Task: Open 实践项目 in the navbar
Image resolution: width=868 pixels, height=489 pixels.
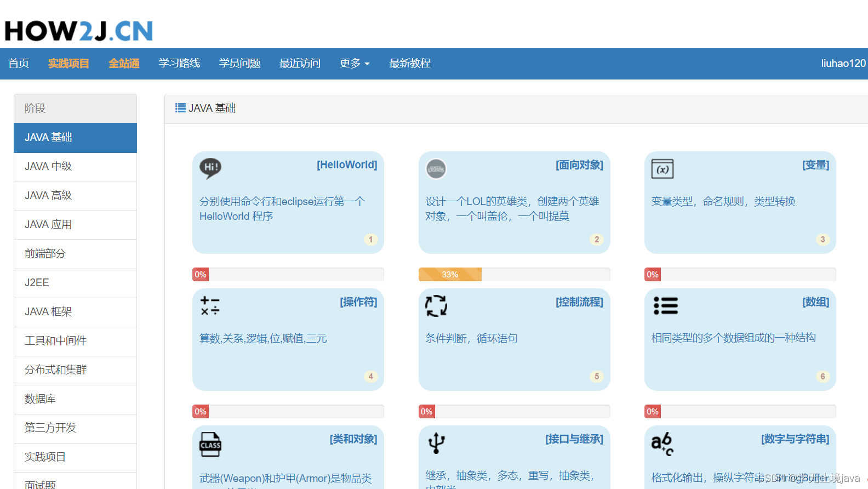Action: [68, 64]
